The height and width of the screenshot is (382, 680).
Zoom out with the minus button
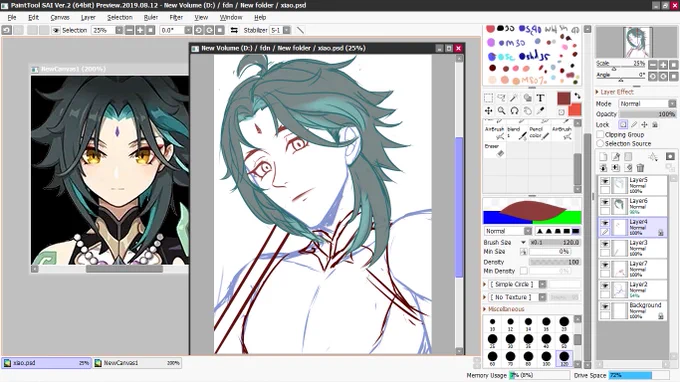pos(129,30)
